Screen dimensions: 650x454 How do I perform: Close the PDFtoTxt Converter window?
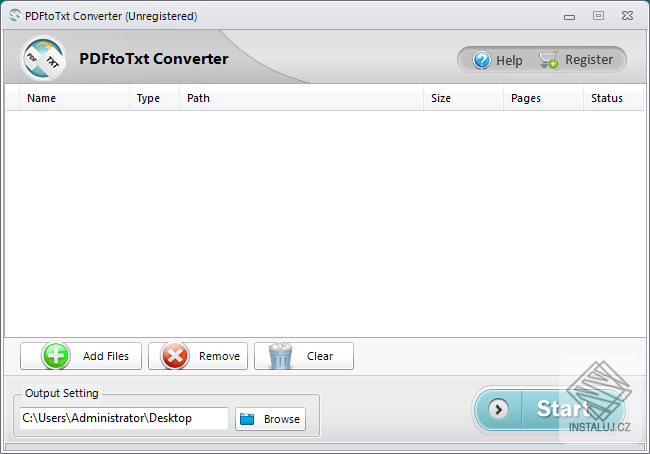(627, 16)
